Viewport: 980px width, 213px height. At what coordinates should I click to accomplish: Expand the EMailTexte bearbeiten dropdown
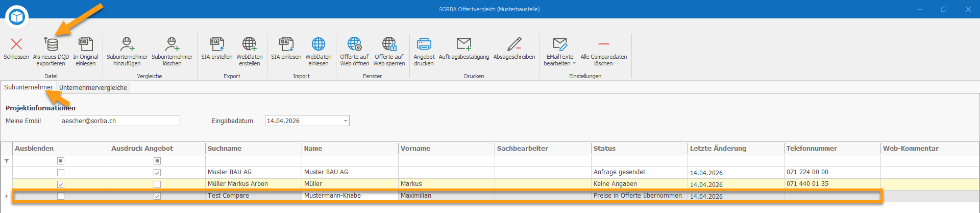pyautogui.click(x=574, y=63)
